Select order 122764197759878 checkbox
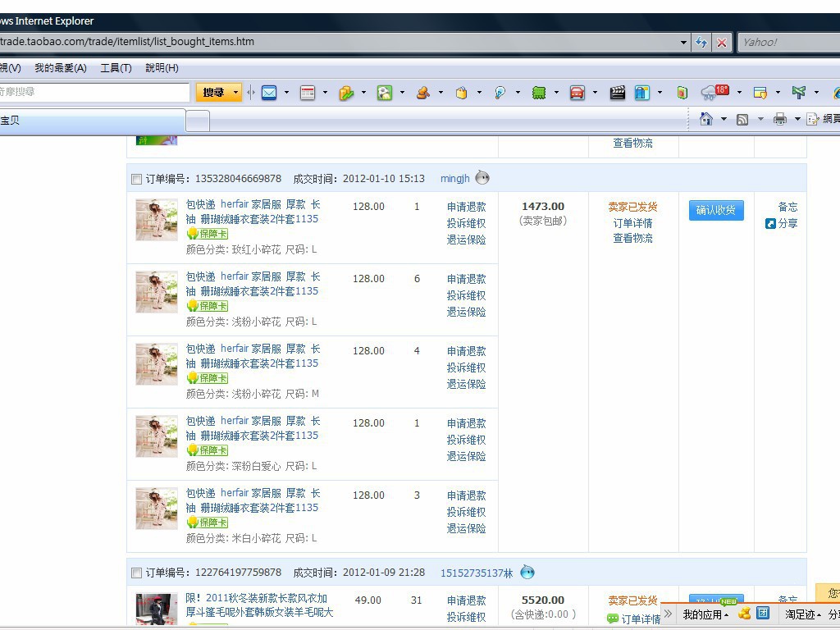 137,573
